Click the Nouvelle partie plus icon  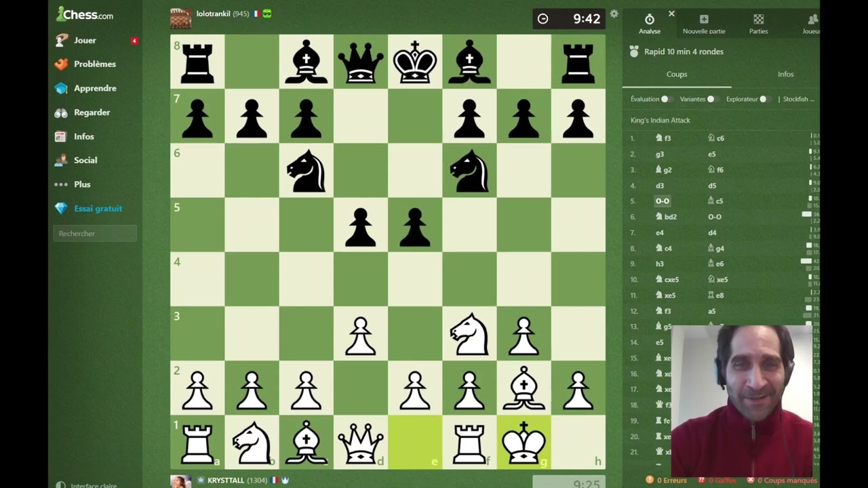click(x=704, y=19)
